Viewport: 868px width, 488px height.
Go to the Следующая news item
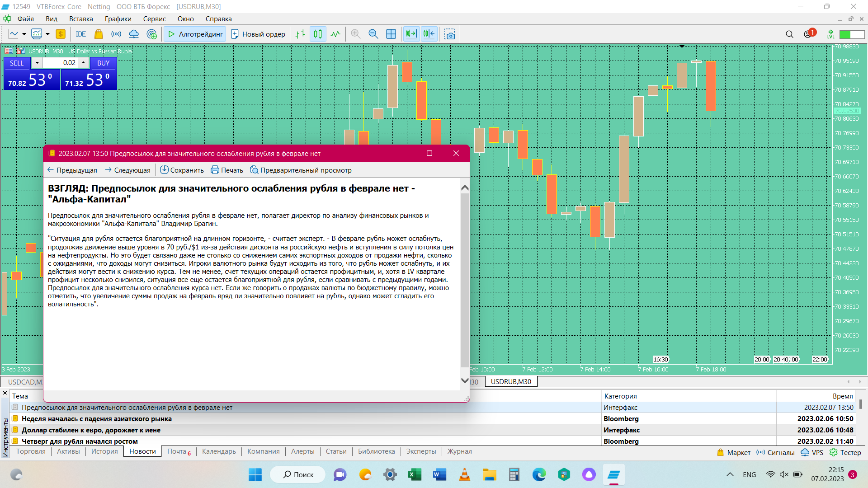[x=127, y=170]
